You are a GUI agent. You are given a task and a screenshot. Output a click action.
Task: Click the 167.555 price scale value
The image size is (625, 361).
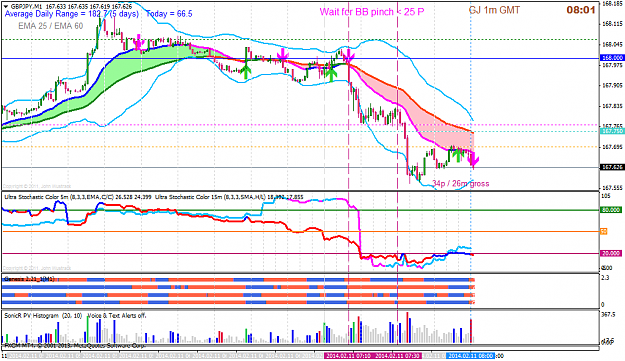coord(612,188)
